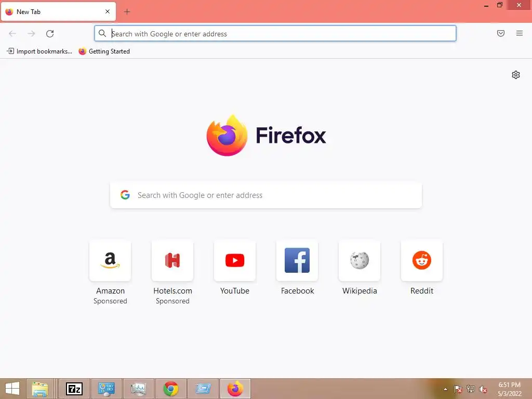
Task: Open the Firefox hamburger application menu
Action: (x=520, y=33)
